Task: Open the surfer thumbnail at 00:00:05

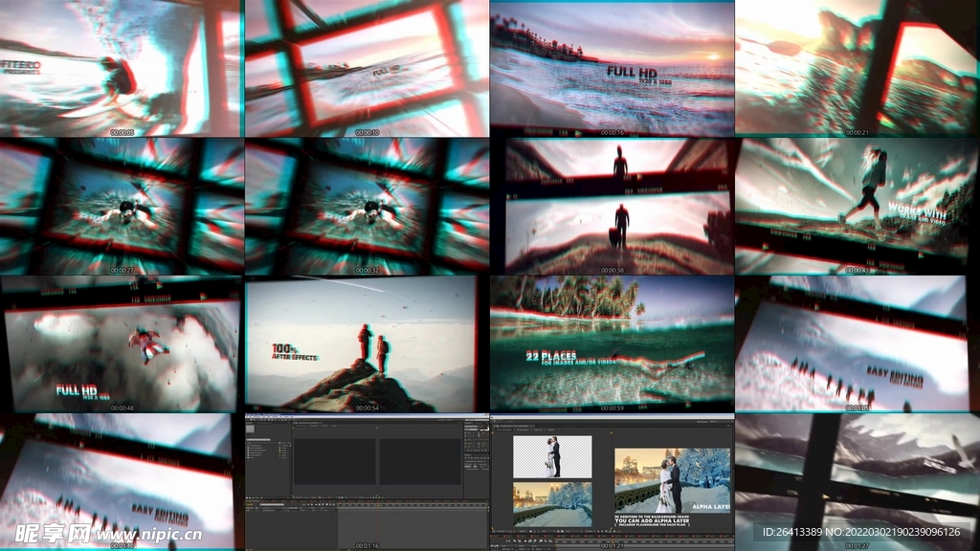Action: click(x=122, y=68)
